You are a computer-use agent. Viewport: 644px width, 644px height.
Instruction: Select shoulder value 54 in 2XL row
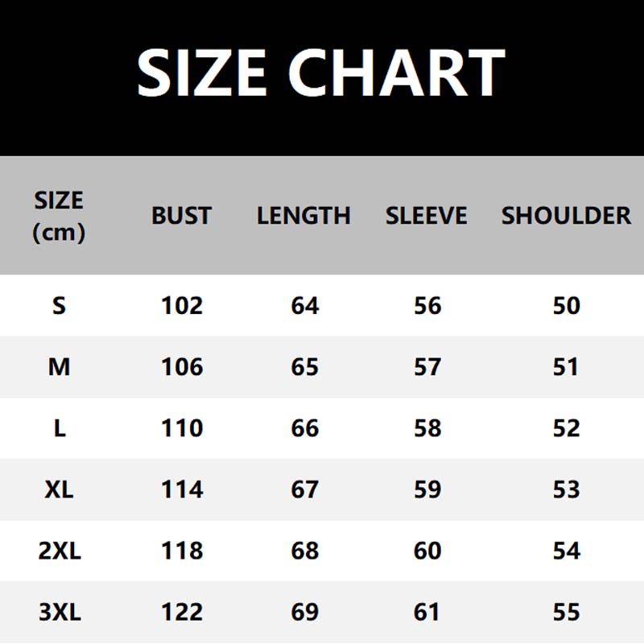point(567,551)
